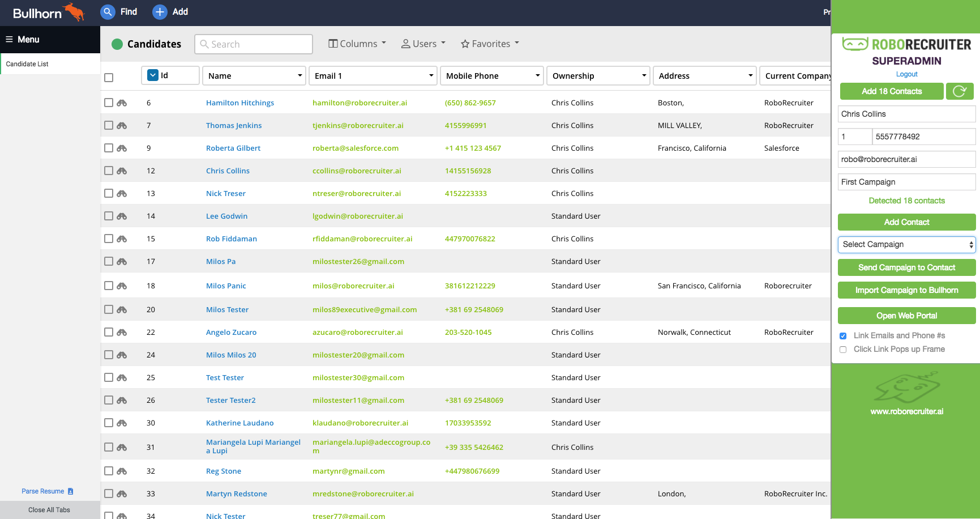Click binoculars icon for Chris Collins row

click(x=122, y=171)
